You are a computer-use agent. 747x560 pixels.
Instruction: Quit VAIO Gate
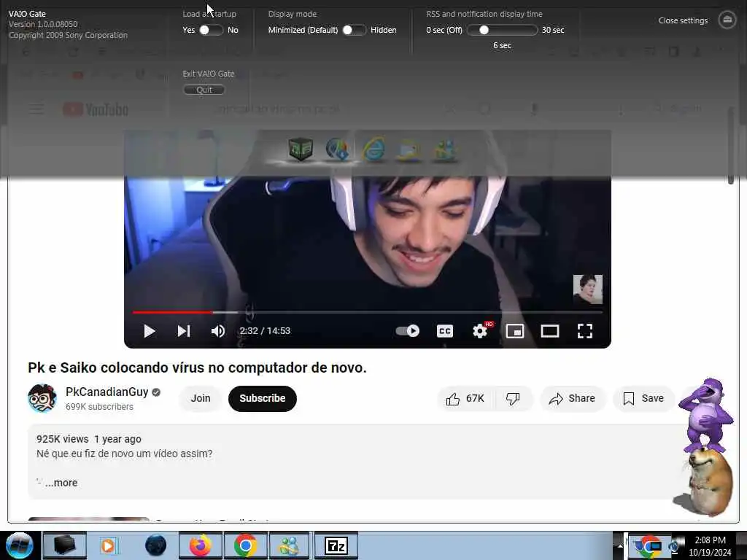(204, 90)
